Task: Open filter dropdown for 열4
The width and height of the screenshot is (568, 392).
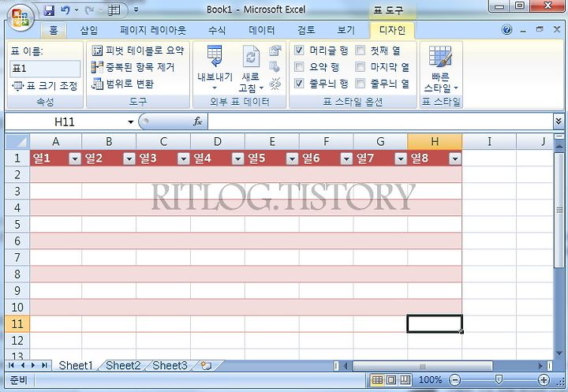Action: [x=238, y=159]
